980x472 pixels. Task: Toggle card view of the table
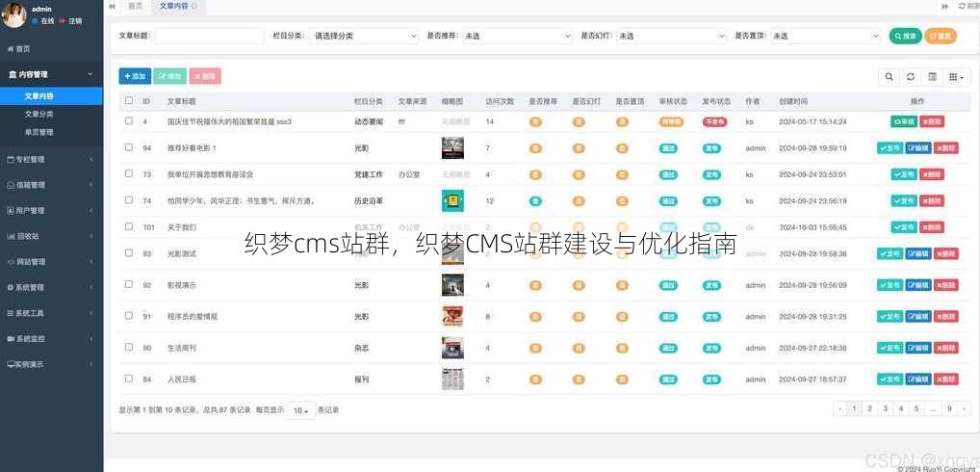click(932, 77)
